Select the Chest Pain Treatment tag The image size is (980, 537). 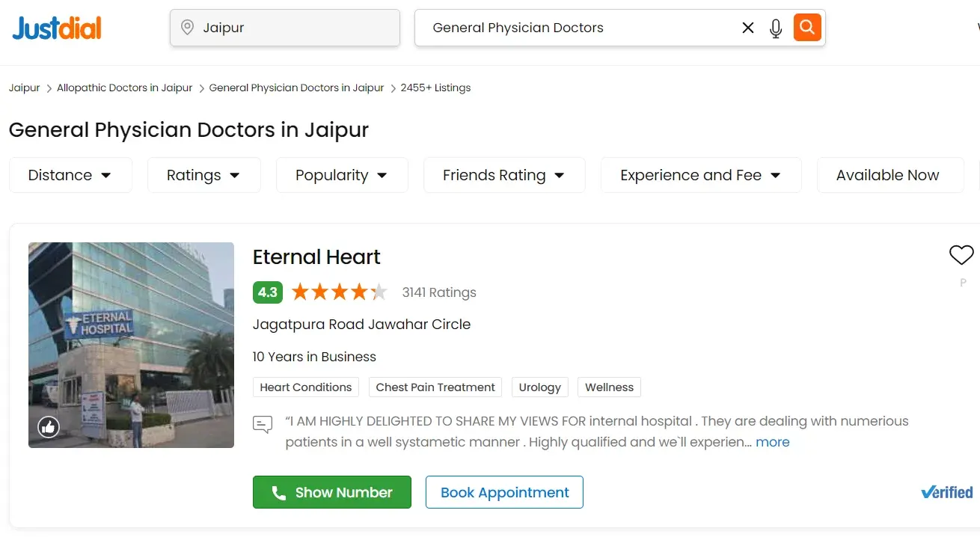coord(435,387)
